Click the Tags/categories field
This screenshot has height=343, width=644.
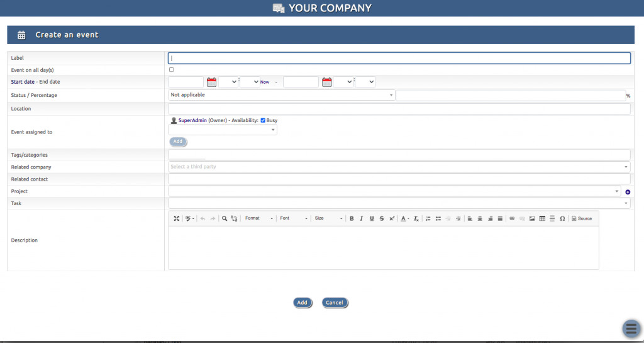tap(399, 155)
